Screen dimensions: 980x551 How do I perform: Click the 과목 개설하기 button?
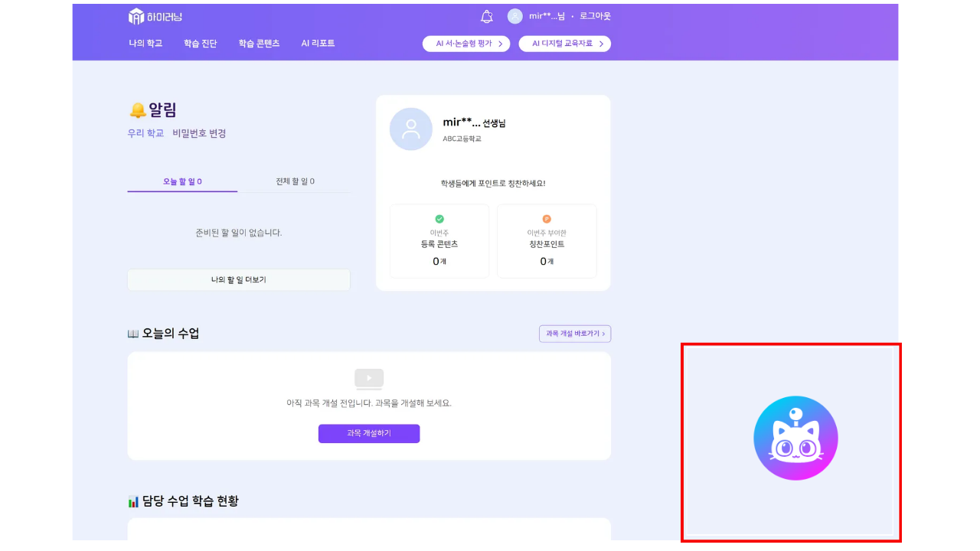369,433
